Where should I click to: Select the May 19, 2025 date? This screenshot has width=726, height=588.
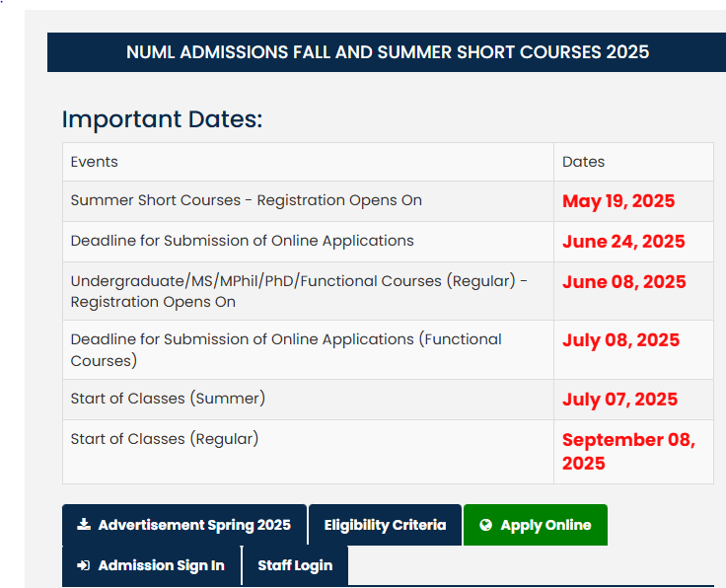click(x=618, y=201)
